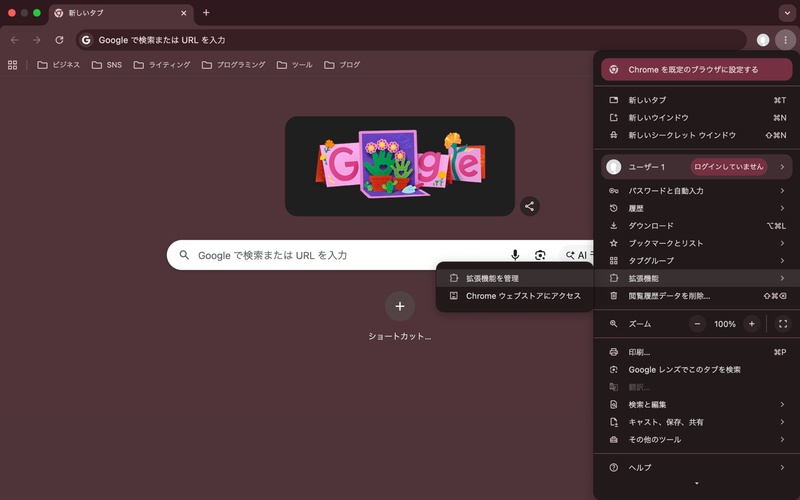Open パスワードと自動入力 submenu
Viewport: 800px width, 500px height.
696,191
